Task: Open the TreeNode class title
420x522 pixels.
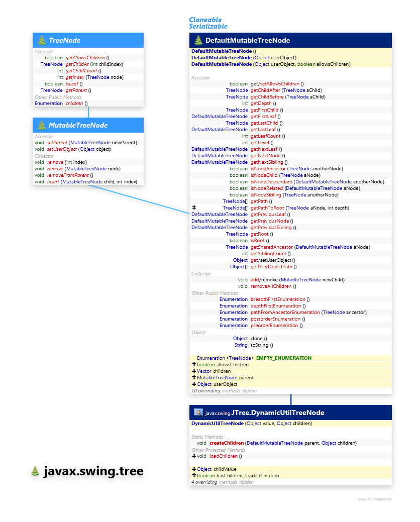Action: tap(65, 40)
